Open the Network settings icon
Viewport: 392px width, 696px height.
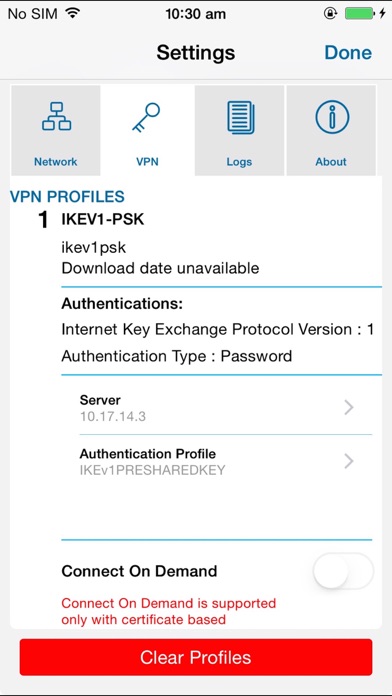click(56, 116)
